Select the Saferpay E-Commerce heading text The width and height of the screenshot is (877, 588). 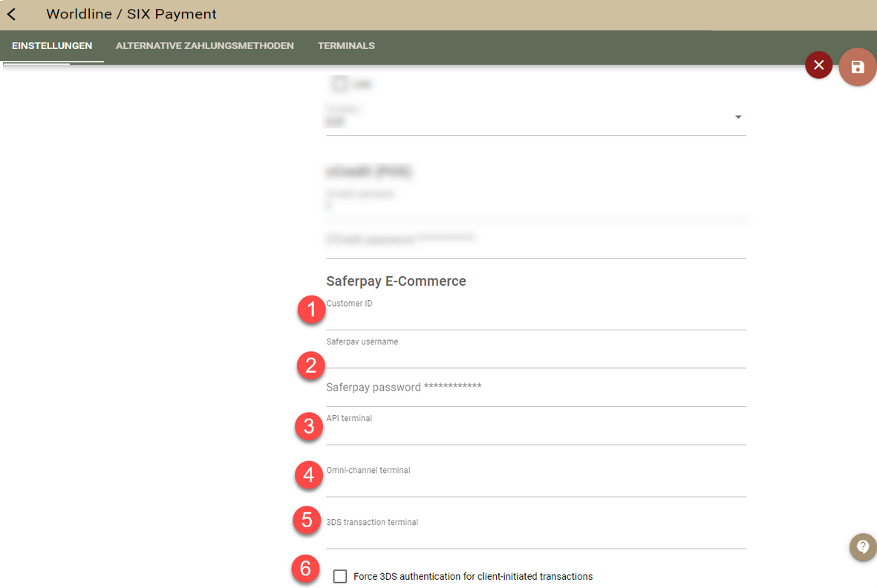[396, 281]
